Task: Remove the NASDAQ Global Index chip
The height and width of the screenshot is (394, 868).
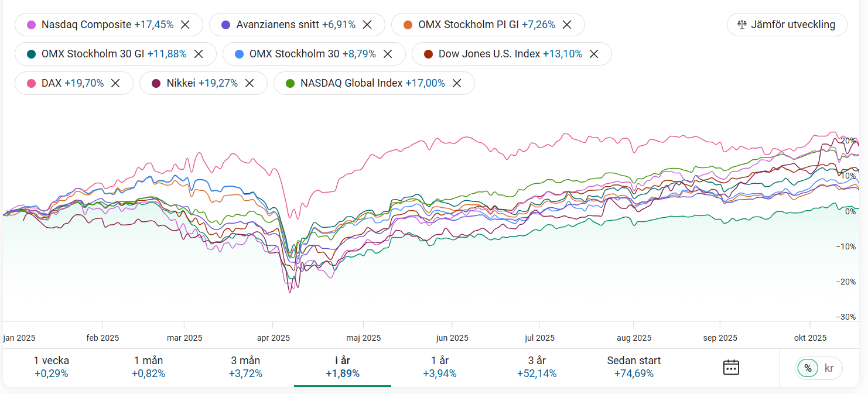Action: [457, 83]
